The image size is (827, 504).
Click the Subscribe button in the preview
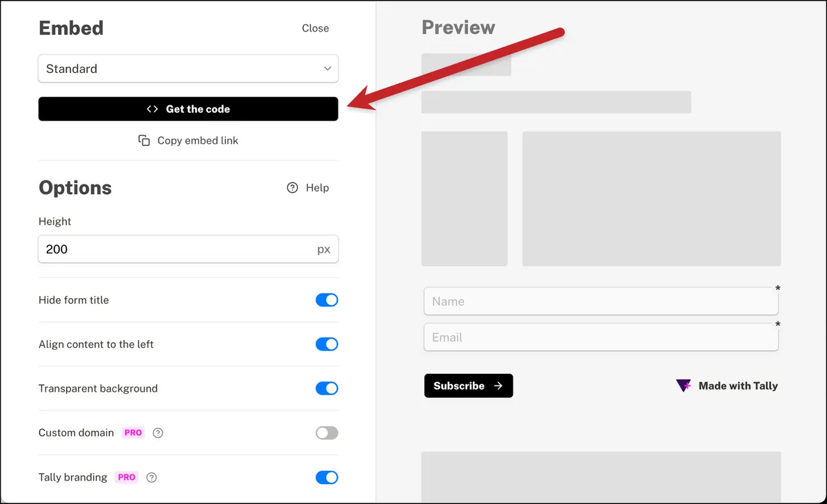click(469, 386)
